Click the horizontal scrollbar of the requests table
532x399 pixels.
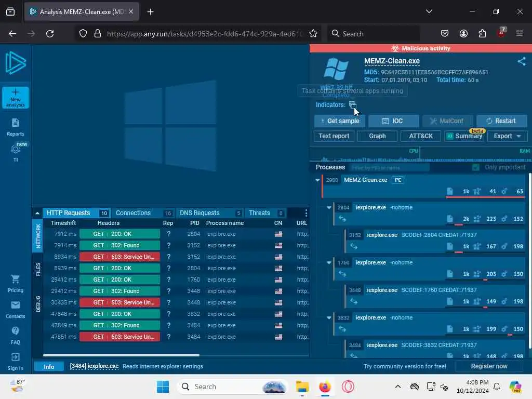(x=121, y=355)
